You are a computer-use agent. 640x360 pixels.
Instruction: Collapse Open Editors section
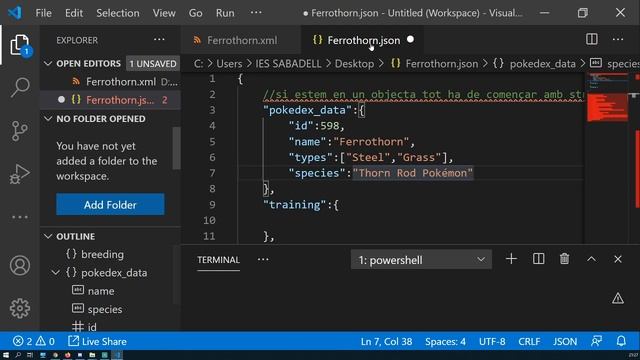(x=48, y=64)
